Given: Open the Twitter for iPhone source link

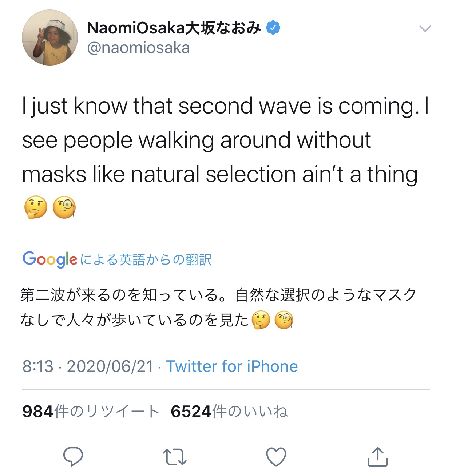Looking at the screenshot, I should pos(232,366).
